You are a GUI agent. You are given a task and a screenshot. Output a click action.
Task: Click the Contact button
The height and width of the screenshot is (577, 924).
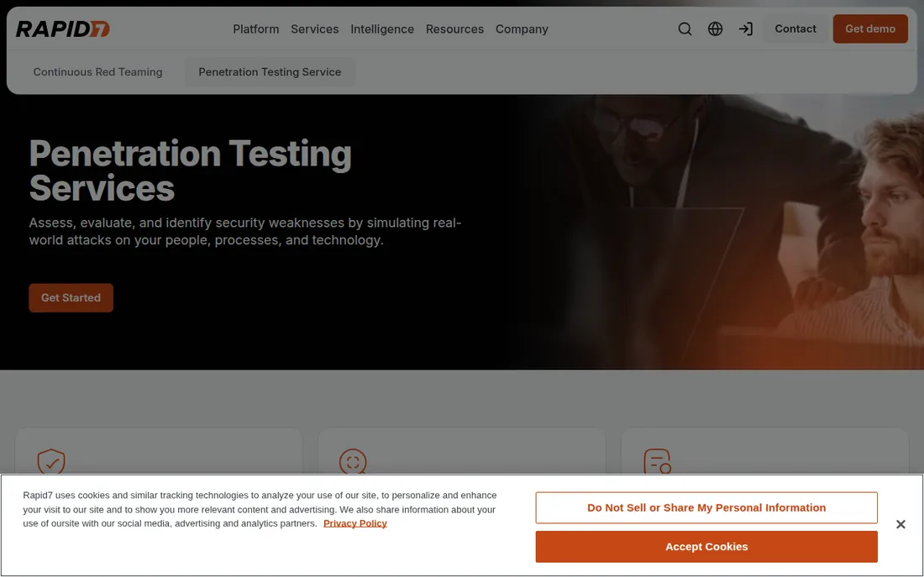[795, 29]
